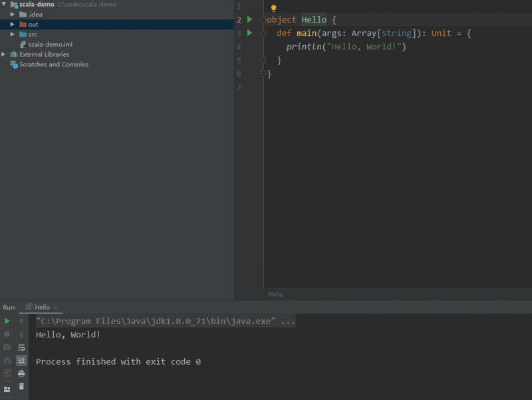This screenshot has width=532, height=400.
Task: Select the out folder in project tree
Action: [33, 25]
